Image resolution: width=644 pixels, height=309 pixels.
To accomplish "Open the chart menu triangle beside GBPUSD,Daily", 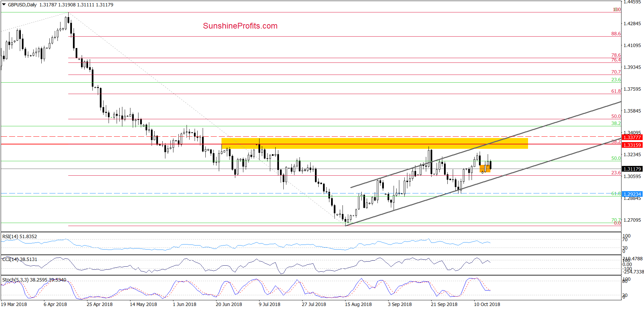I will click(4, 5).
